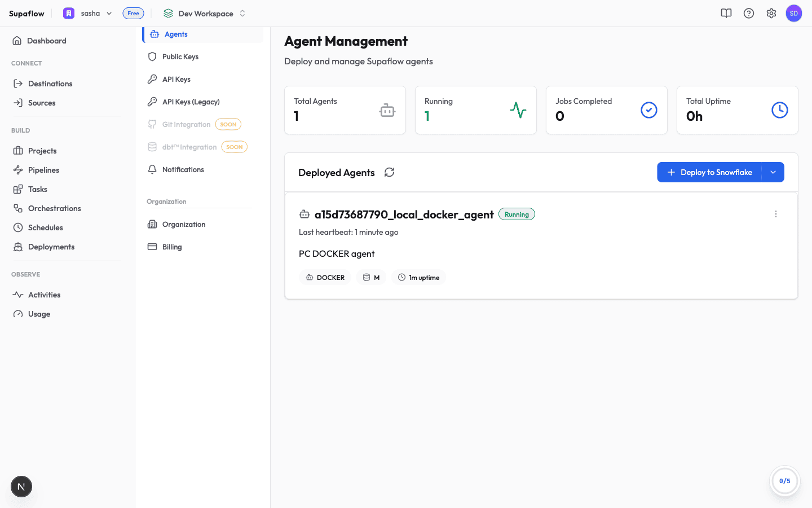The image size is (812, 508).
Task: Open the 0/5 progress indicator
Action: (785, 481)
